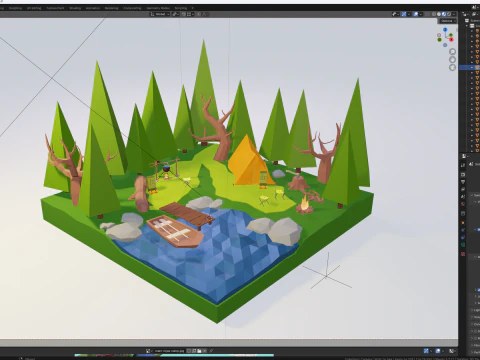
Task: Select the campfire near the stump
Action: (x=305, y=206)
